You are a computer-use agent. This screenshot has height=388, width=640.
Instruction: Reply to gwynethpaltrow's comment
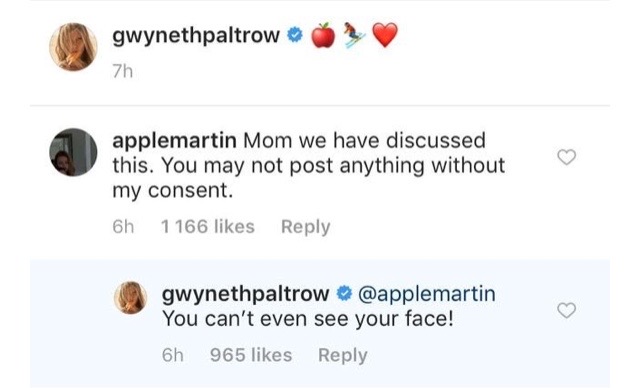342,355
